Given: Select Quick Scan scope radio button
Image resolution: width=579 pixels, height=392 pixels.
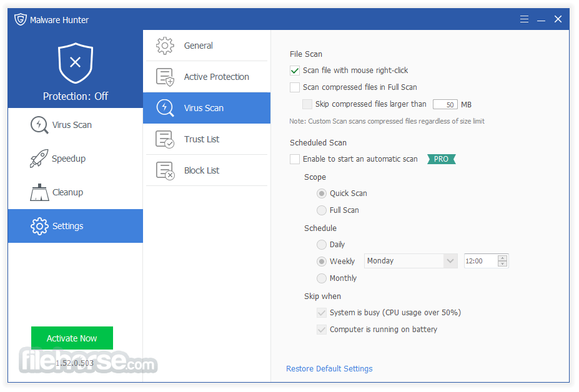Looking at the screenshot, I should (322, 194).
